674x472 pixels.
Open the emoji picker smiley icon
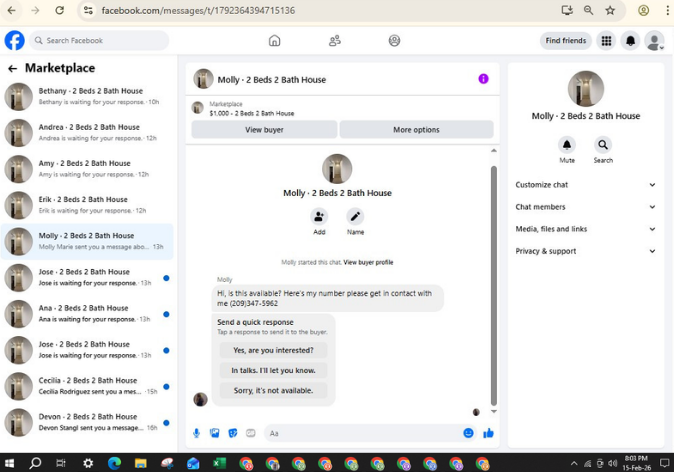[468, 433]
